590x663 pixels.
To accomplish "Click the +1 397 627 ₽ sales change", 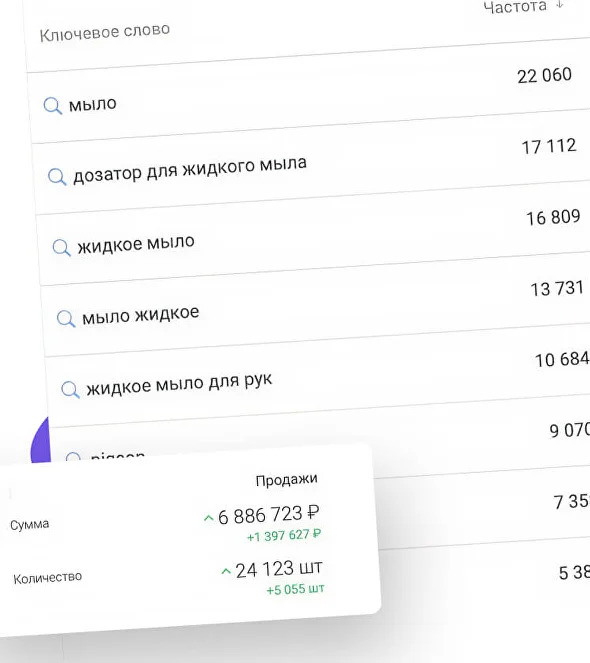I will click(x=284, y=536).
